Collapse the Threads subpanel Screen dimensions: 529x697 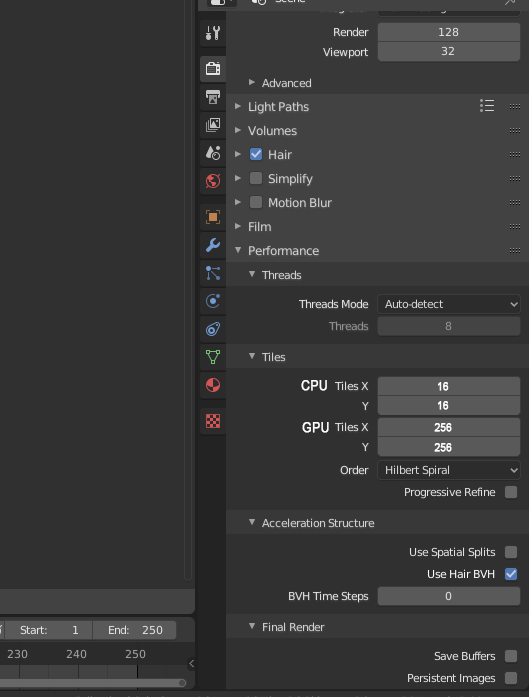(x=252, y=274)
